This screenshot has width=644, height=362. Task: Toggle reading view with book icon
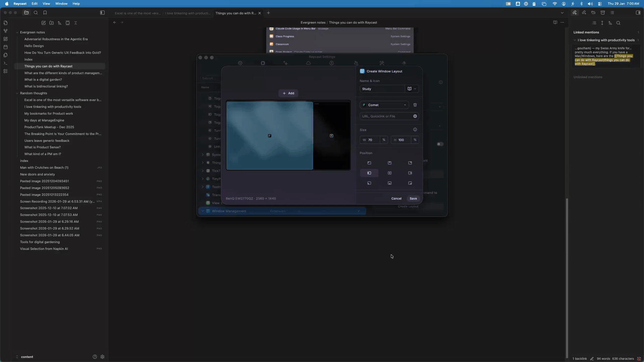(555, 22)
